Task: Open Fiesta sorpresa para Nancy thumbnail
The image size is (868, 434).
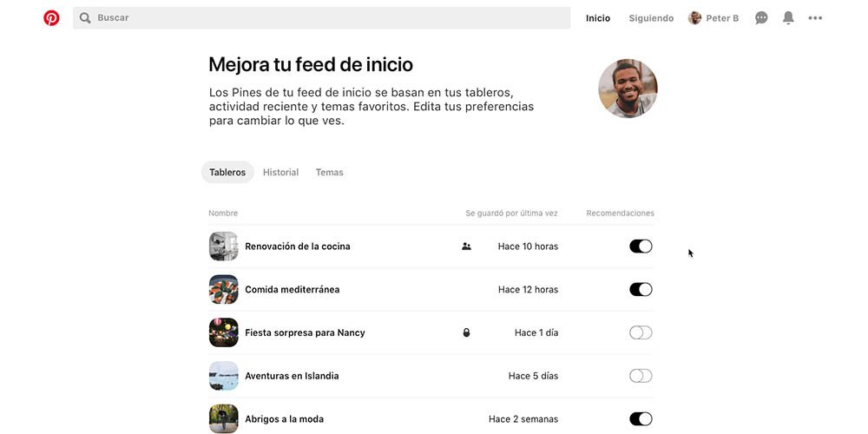Action: (x=224, y=332)
